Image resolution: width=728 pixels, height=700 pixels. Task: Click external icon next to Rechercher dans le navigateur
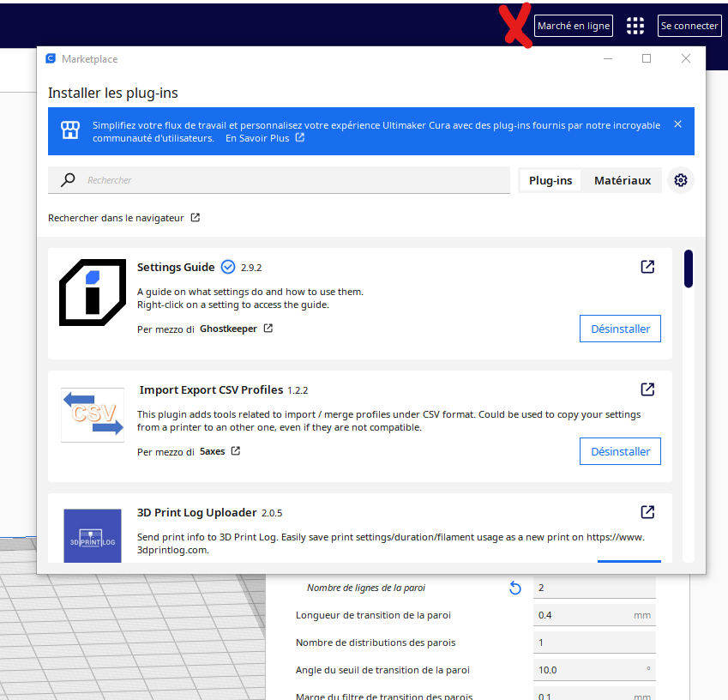point(196,217)
